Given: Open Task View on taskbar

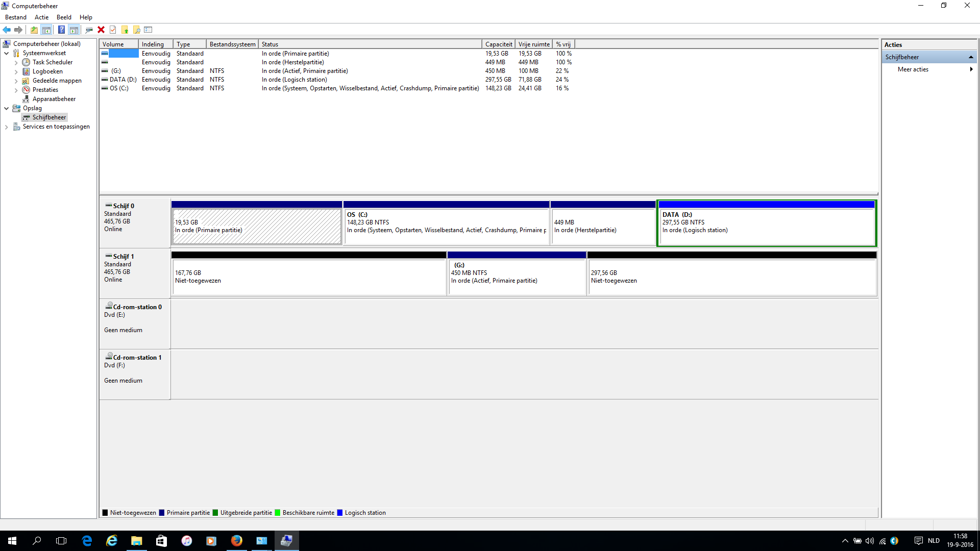Looking at the screenshot, I should [x=61, y=541].
